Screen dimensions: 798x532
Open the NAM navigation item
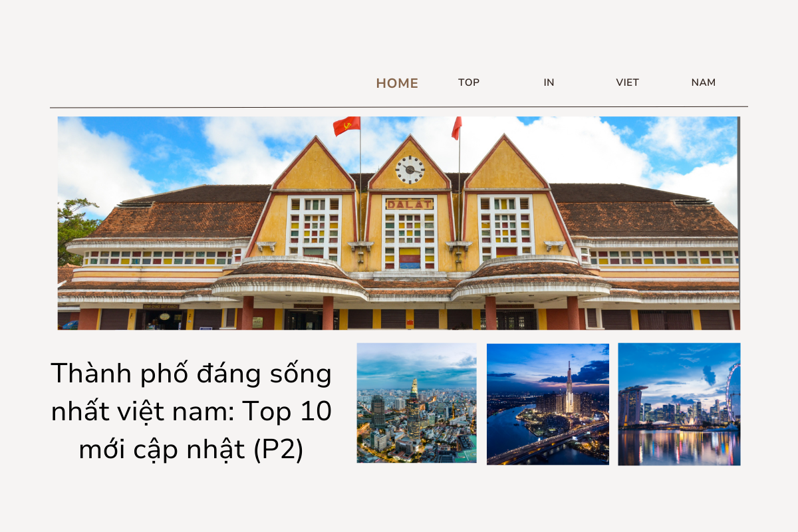[704, 82]
